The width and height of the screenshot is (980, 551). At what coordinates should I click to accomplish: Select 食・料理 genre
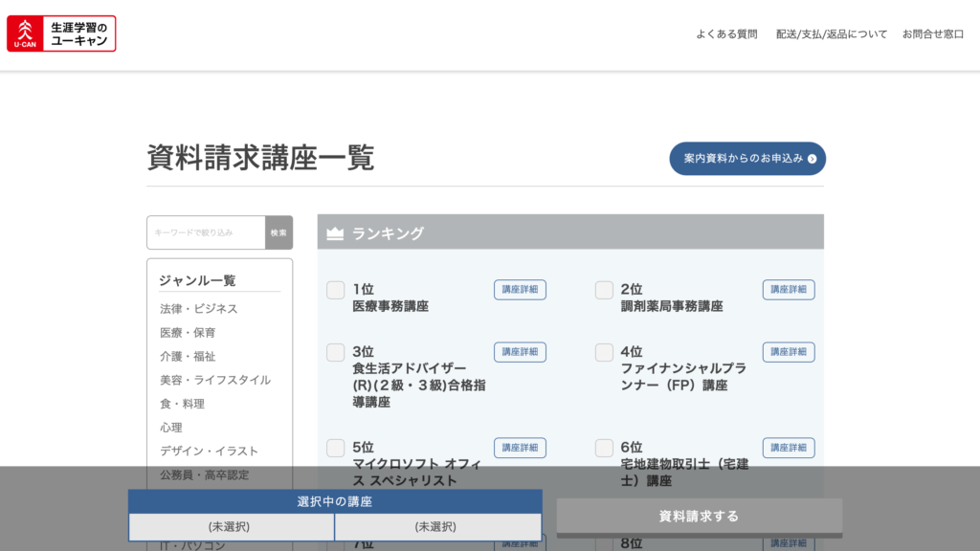coord(182,404)
